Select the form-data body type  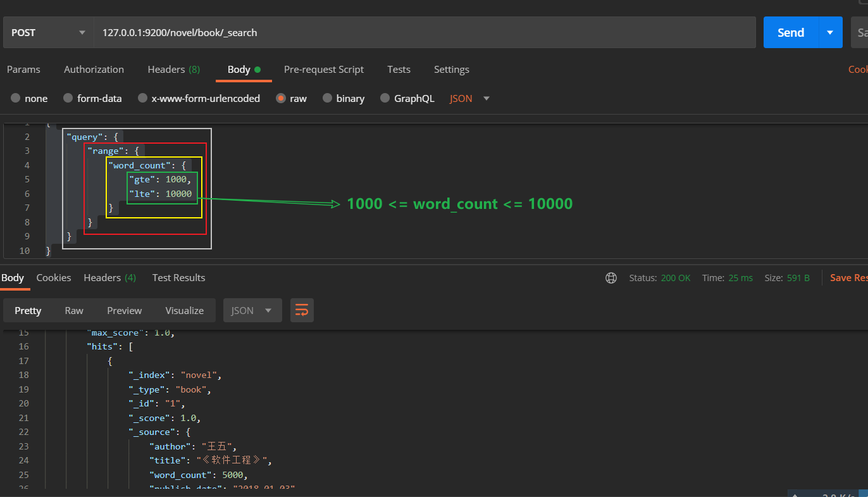[92, 98]
